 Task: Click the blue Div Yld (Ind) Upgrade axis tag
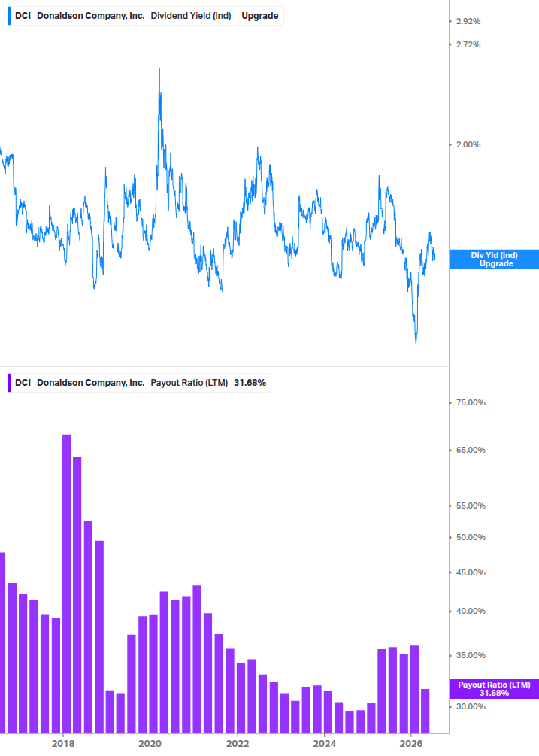point(494,260)
